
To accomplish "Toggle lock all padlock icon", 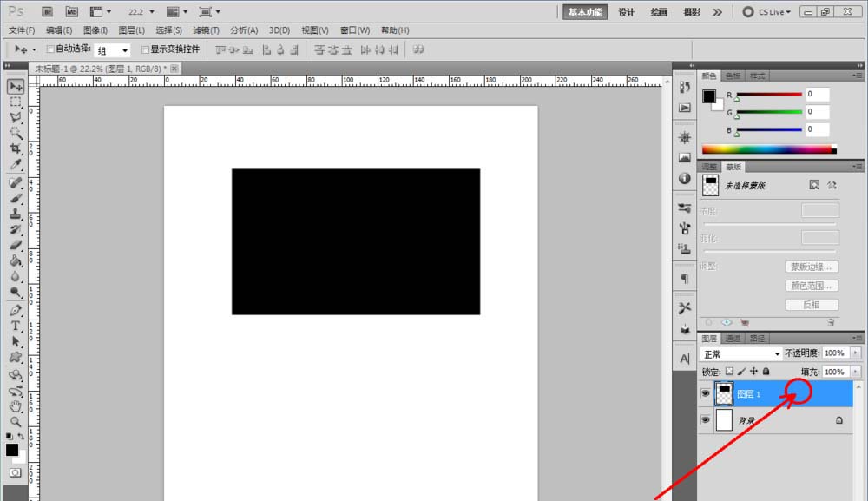I will pyautogui.click(x=766, y=372).
